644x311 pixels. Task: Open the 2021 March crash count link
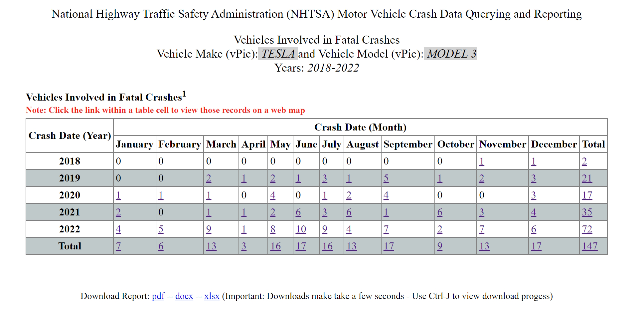[209, 212]
